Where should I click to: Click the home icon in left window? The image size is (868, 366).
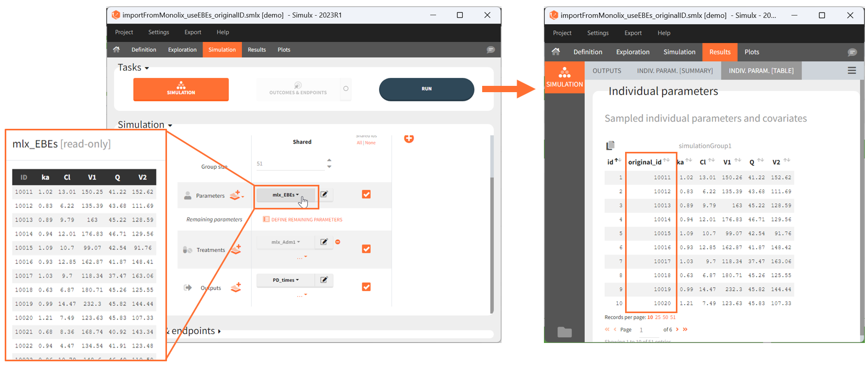coord(116,50)
